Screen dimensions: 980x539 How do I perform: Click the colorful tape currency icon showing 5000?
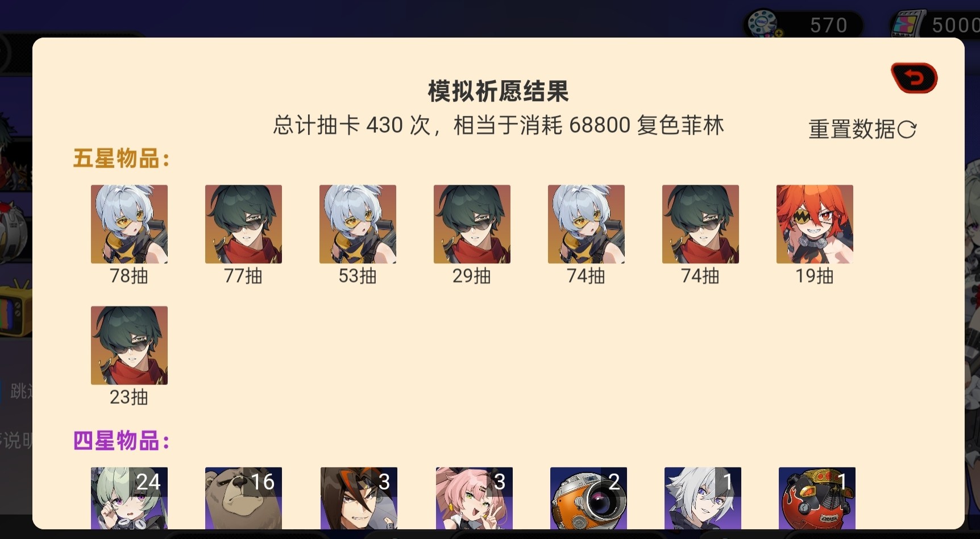[x=907, y=25]
